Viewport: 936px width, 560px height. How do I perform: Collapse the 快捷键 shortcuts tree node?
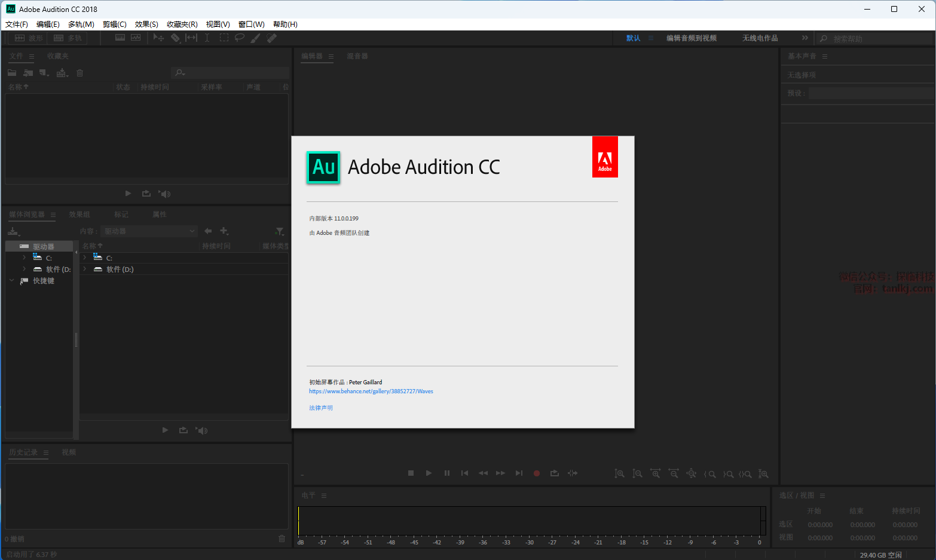coord(11,280)
